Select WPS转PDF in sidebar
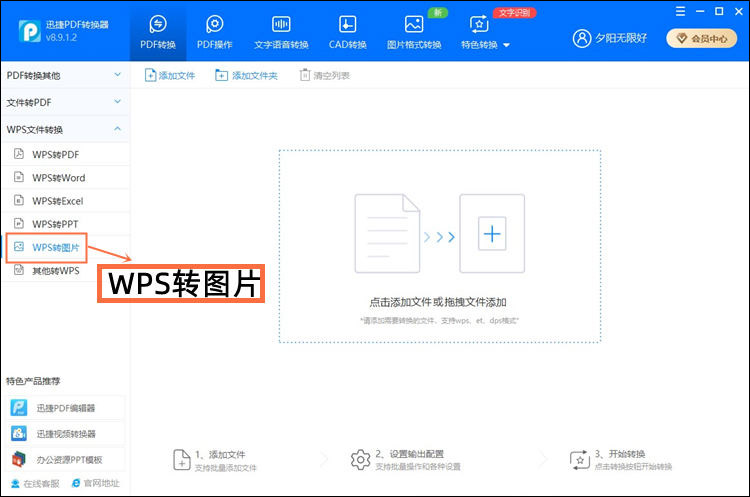750x497 pixels. [65, 155]
